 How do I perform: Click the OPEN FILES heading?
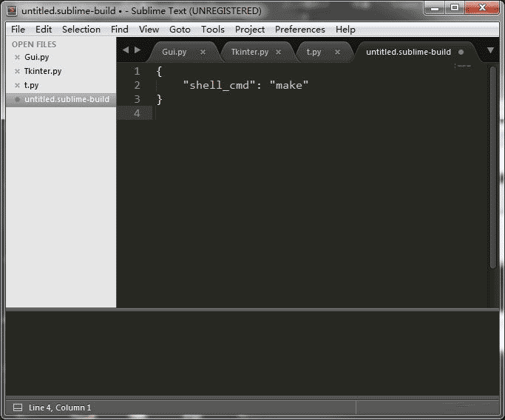[x=34, y=44]
